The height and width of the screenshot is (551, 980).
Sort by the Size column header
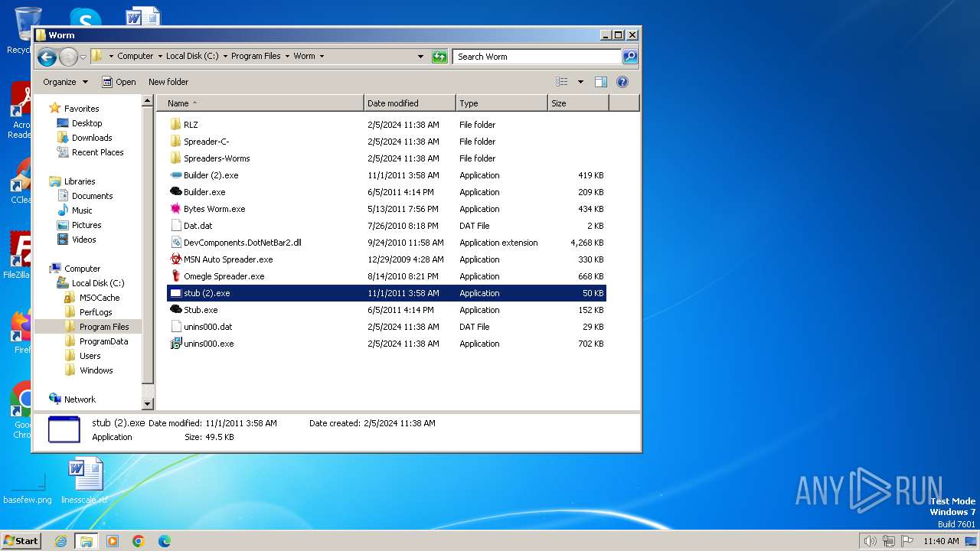pos(578,103)
